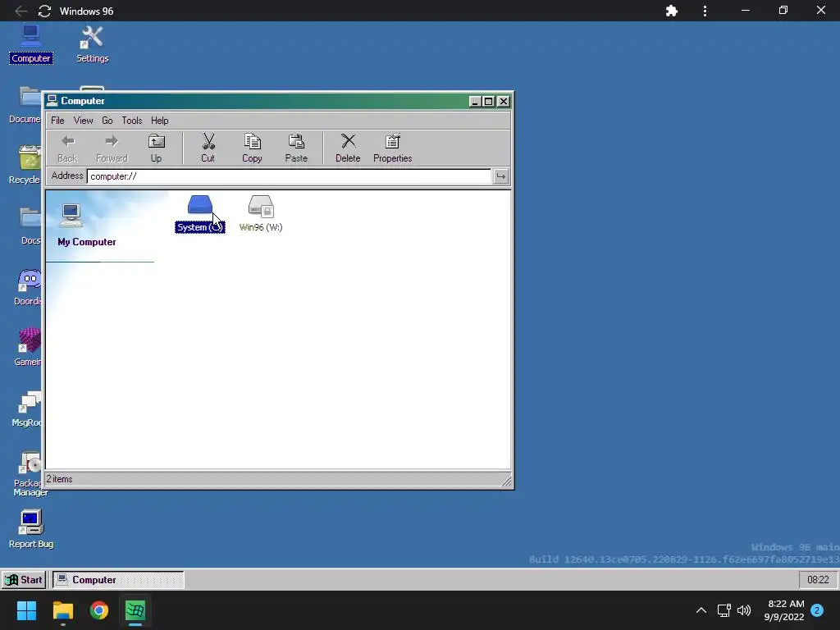
Task: Click the window resize grip corner
Action: (x=505, y=481)
